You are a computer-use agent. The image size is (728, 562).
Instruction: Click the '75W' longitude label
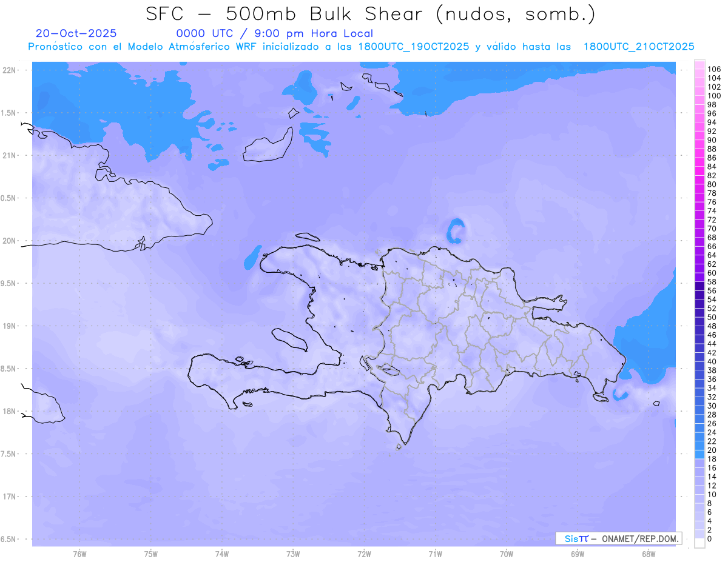click(x=150, y=554)
